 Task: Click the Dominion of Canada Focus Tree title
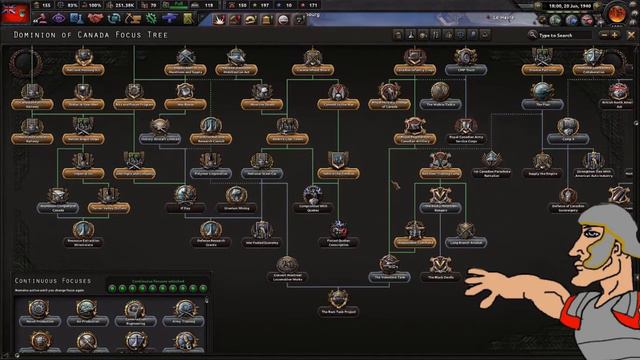(x=91, y=35)
